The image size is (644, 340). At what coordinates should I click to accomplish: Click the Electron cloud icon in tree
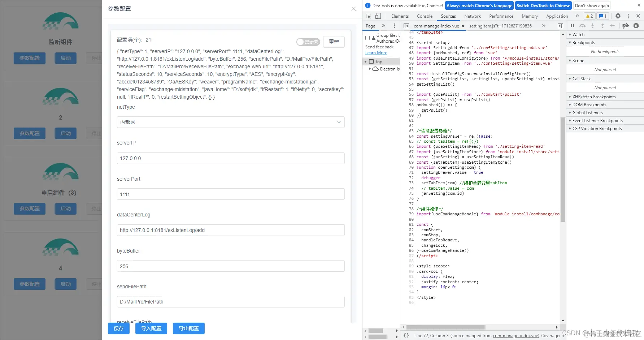click(x=375, y=69)
